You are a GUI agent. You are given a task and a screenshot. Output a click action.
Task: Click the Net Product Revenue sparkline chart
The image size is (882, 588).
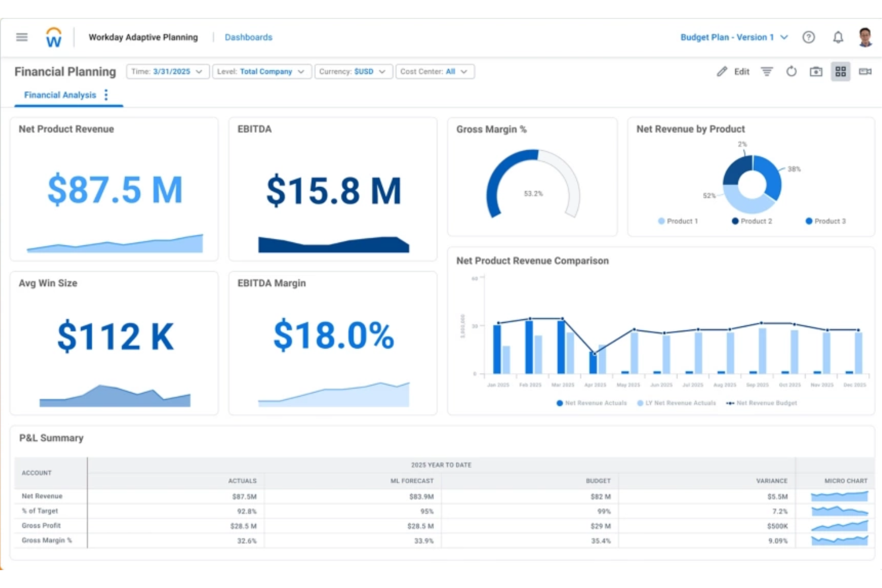click(115, 243)
